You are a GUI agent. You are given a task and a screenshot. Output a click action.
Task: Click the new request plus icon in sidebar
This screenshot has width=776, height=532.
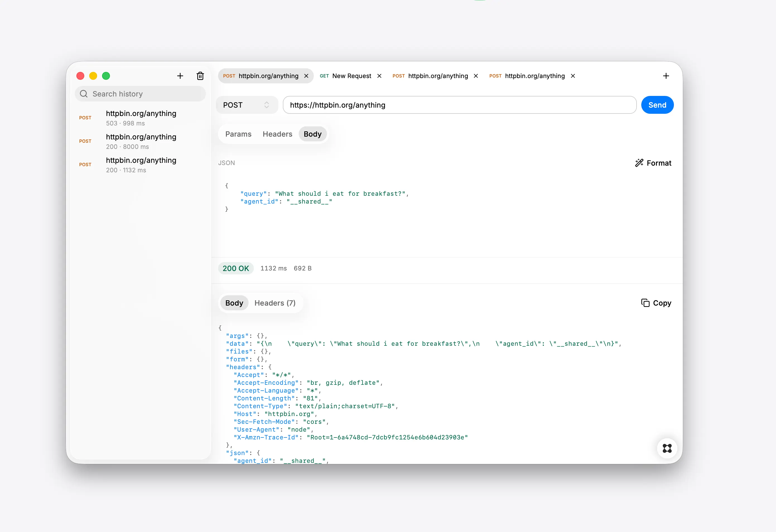[x=180, y=76]
